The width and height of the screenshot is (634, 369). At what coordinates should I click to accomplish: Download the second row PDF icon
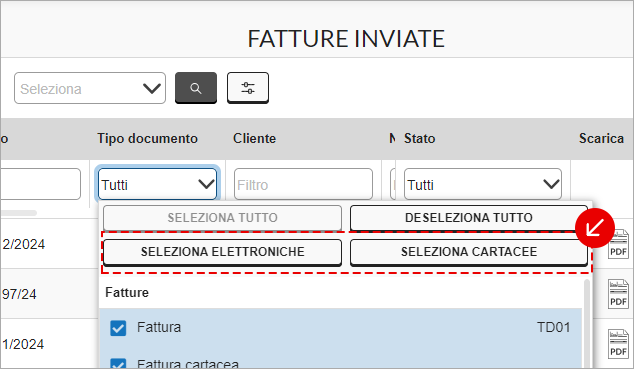click(618, 294)
